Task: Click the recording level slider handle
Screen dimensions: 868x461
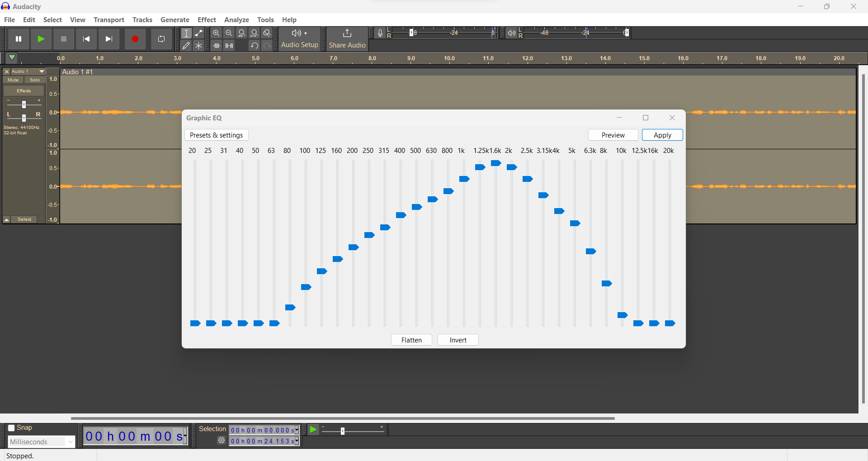Action: coord(411,33)
